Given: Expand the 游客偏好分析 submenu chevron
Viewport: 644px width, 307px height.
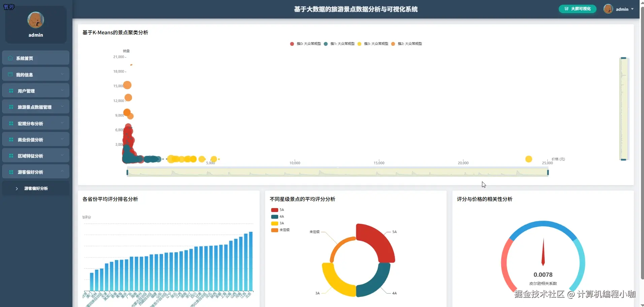Looking at the screenshot, I should pos(16,189).
